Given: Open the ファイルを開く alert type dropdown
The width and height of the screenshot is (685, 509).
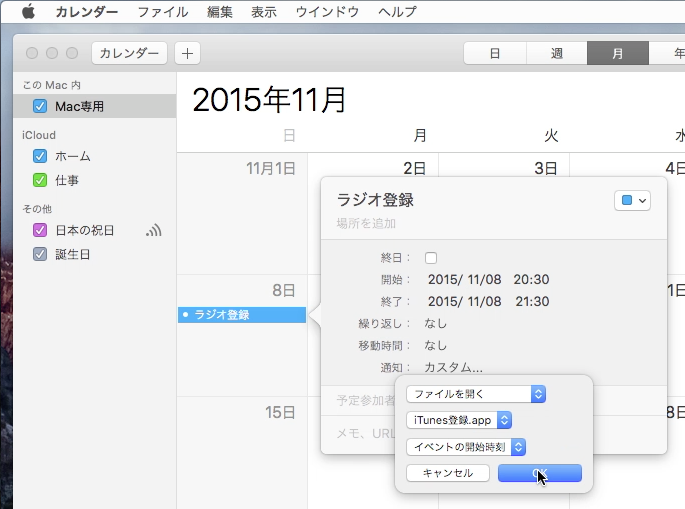Looking at the screenshot, I should click(x=476, y=394).
